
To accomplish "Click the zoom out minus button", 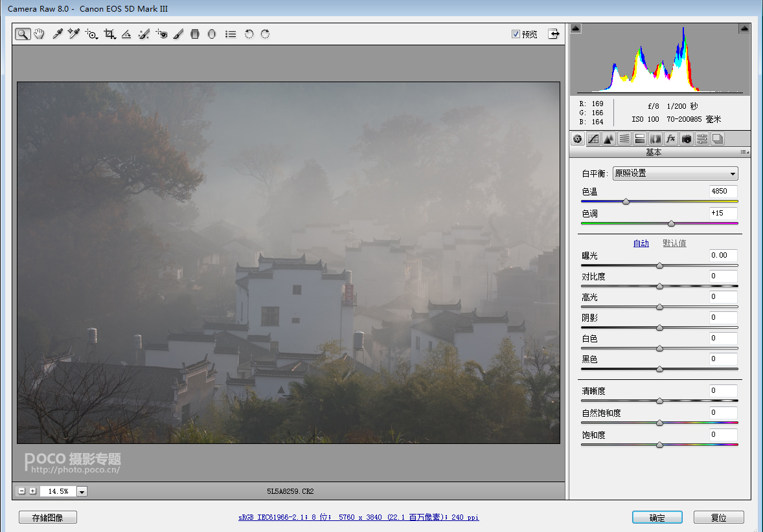I will [22, 491].
